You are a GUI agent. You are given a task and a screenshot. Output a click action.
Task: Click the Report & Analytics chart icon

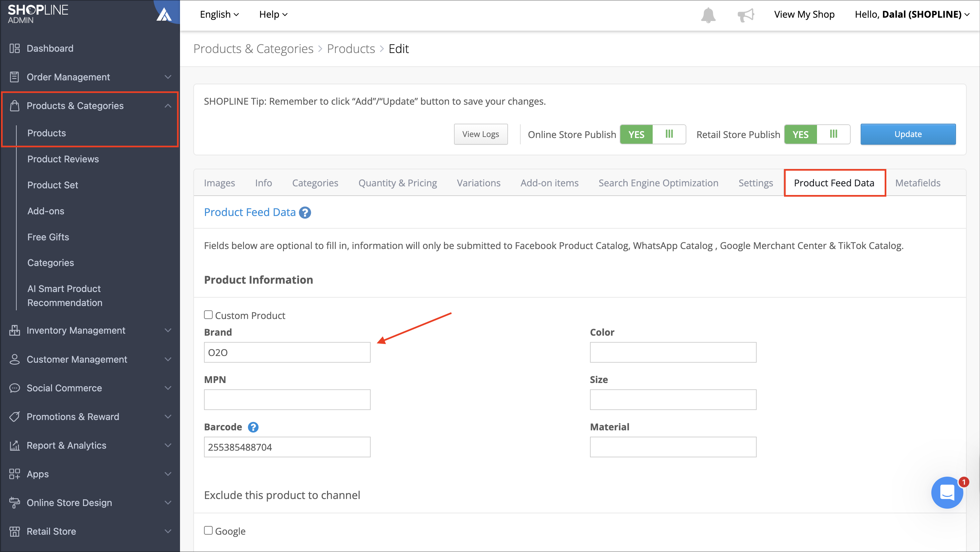click(14, 445)
